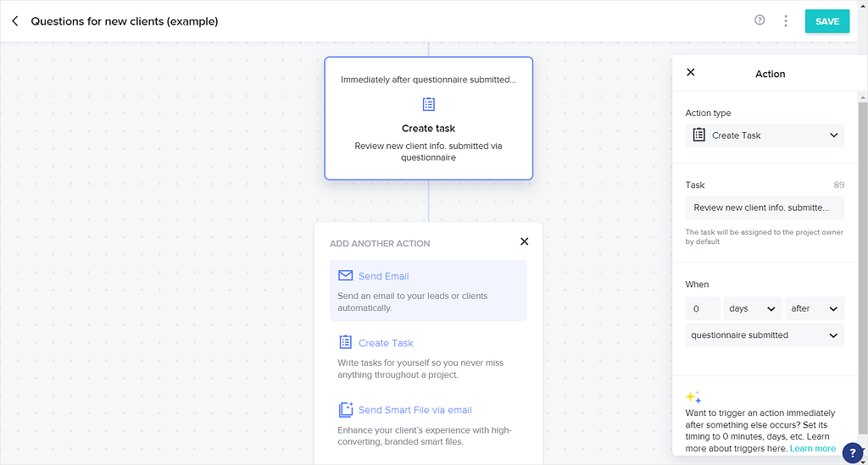This screenshot has height=465, width=868.
Task: Click 'The task will be assigned' note
Action: tap(764, 236)
